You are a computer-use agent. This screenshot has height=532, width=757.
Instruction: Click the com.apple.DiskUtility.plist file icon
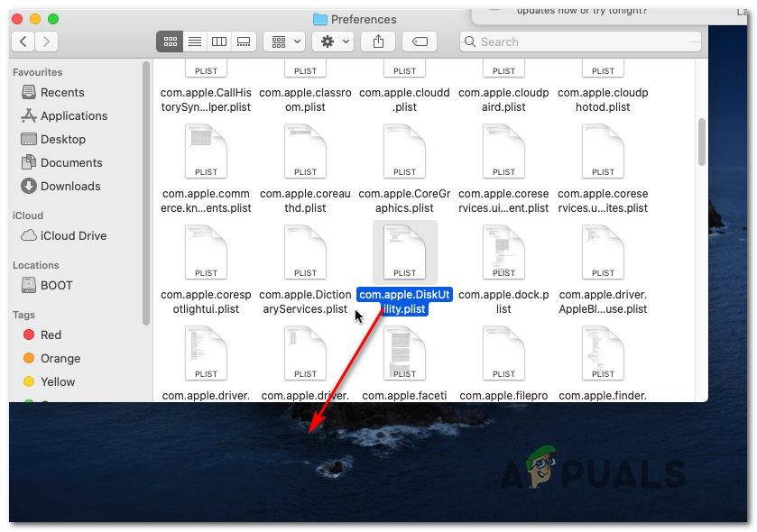coord(404,252)
